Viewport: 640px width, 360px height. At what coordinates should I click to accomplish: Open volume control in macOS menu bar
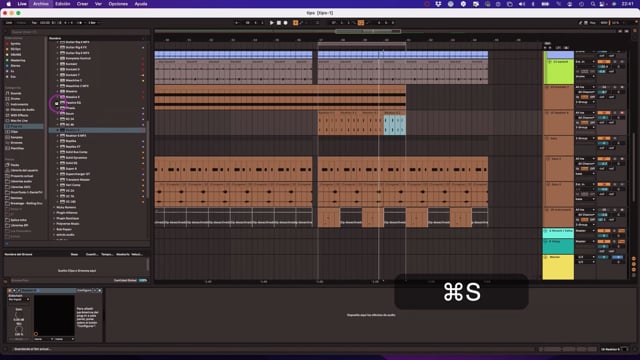(522, 4)
